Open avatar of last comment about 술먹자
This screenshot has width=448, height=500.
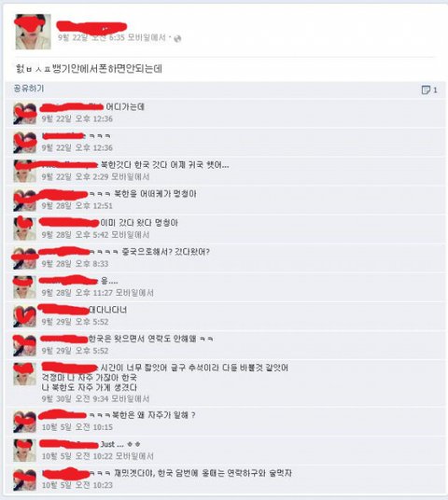pos(25,479)
